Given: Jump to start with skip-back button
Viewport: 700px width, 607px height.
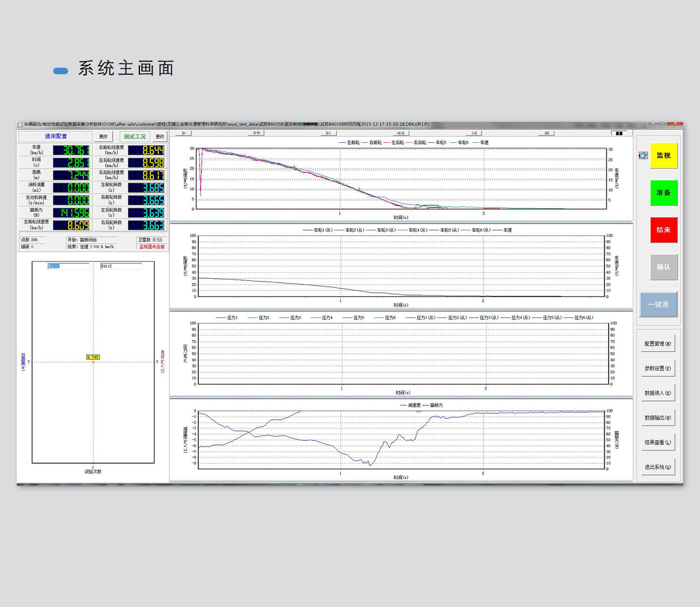Looking at the screenshot, I should pos(474,133).
